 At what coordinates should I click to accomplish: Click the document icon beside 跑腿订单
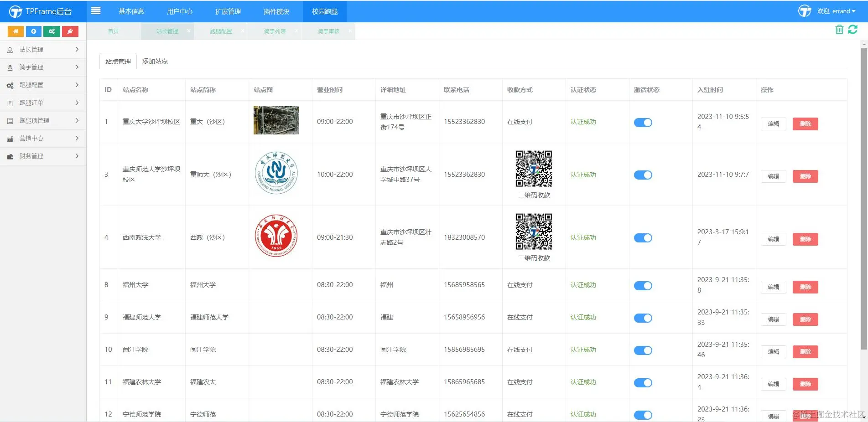click(x=10, y=103)
